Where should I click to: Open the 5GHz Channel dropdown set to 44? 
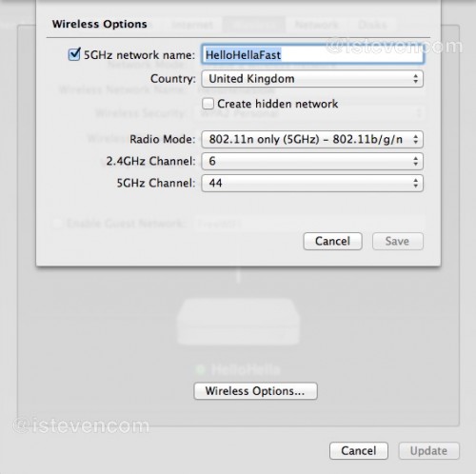pos(312,183)
